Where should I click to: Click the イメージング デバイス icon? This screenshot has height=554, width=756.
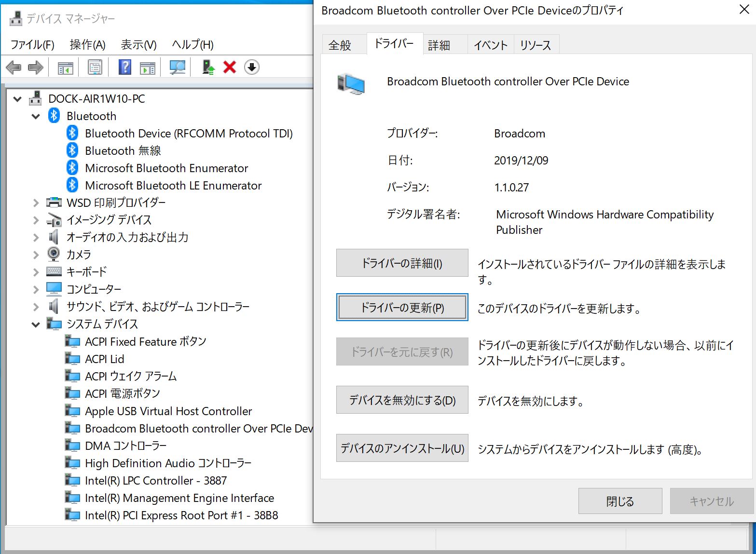coord(54,220)
